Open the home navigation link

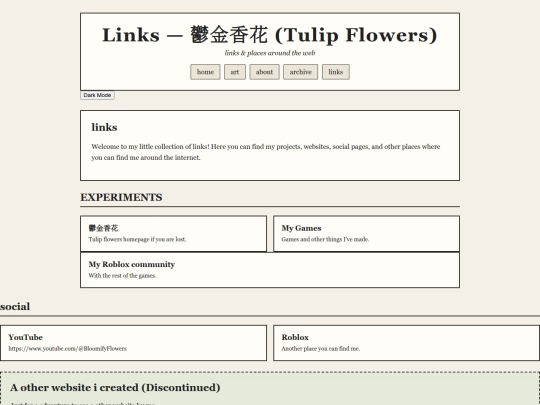tap(205, 72)
